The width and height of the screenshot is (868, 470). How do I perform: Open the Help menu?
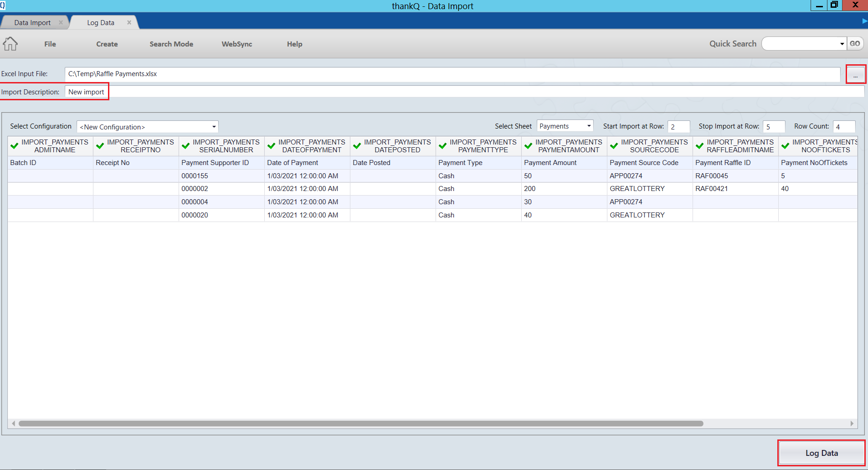pos(294,44)
